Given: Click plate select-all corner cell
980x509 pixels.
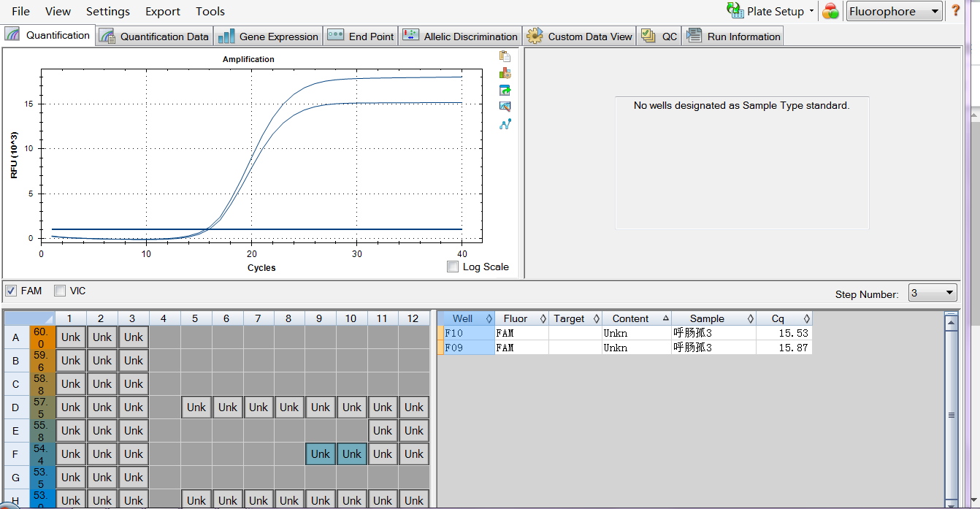Looking at the screenshot, I should click(x=29, y=318).
